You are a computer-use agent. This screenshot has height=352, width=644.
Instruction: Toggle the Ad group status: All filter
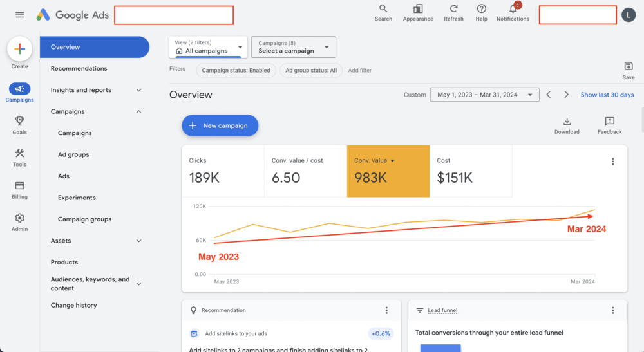(310, 71)
